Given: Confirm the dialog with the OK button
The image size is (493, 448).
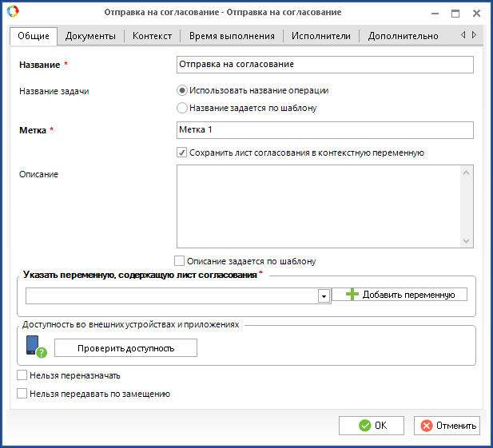Looking at the screenshot, I should tap(371, 426).
